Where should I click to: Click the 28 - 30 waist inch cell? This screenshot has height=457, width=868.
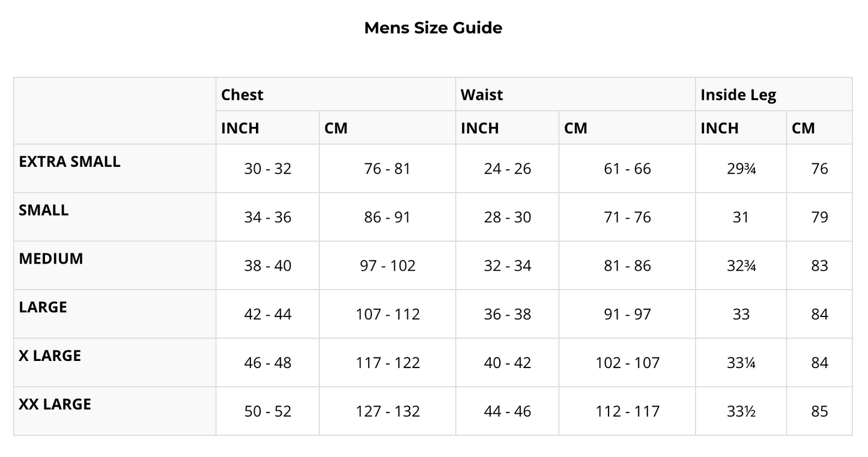[508, 217]
